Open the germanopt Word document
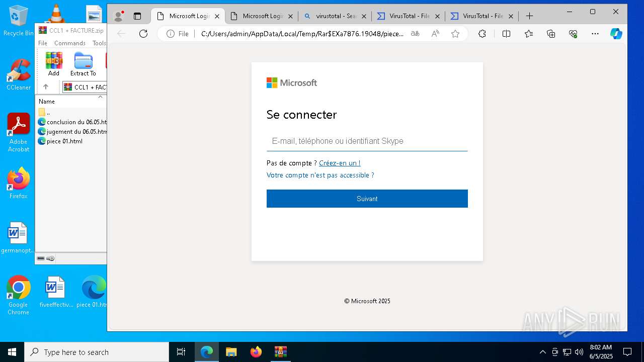 click(18, 237)
